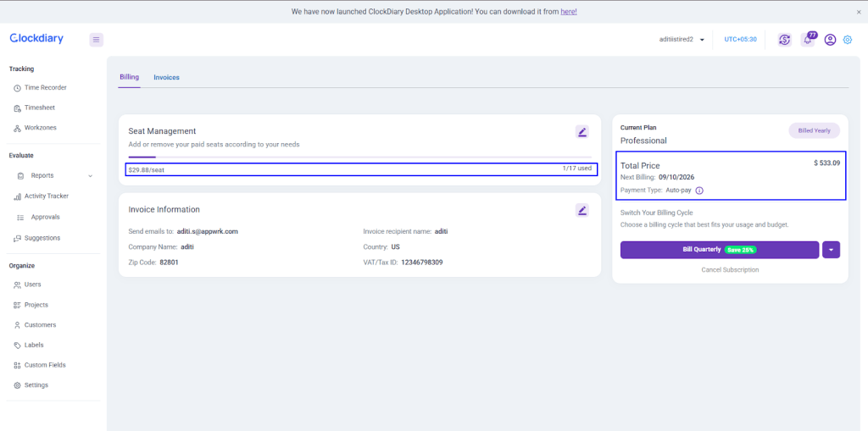The height and width of the screenshot is (431, 868).
Task: Open Suggestions page
Action: (x=42, y=238)
